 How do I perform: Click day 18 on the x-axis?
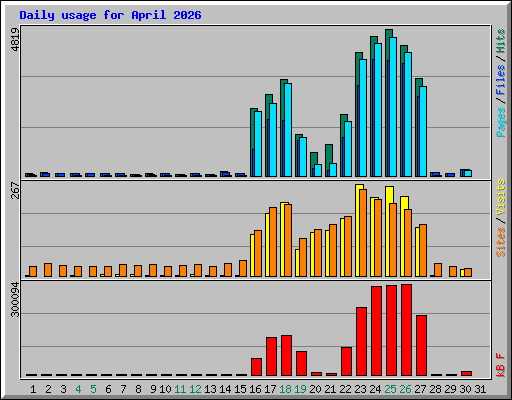tap(285, 389)
